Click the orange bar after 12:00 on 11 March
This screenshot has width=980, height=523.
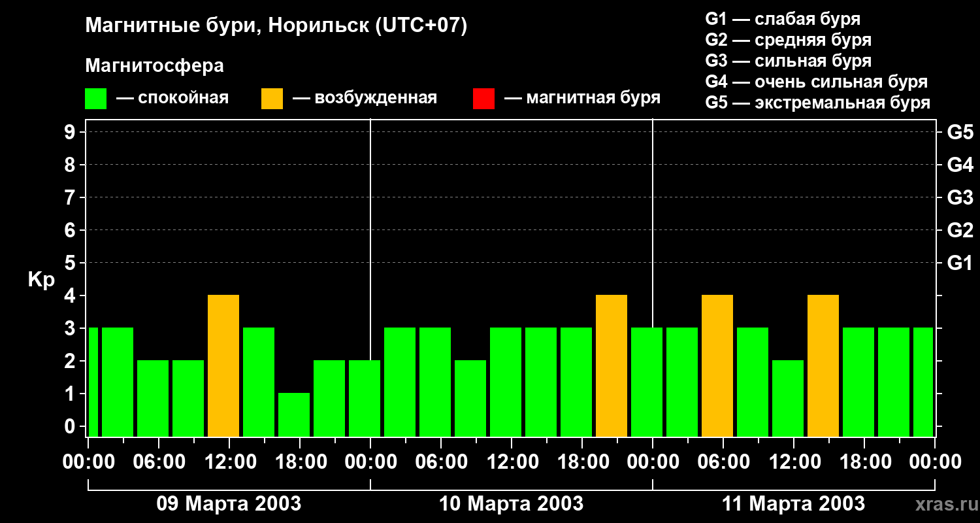click(823, 366)
